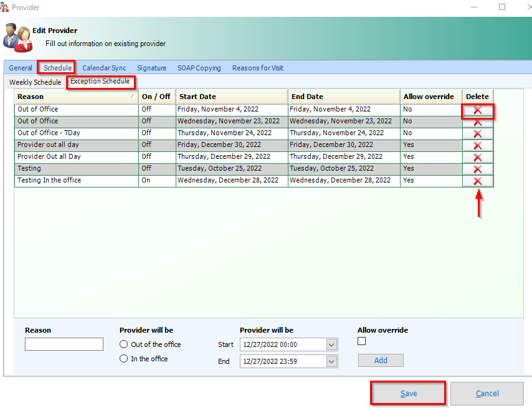The width and height of the screenshot is (532, 408).
Task: Click the Delete column header
Action: coord(478,97)
